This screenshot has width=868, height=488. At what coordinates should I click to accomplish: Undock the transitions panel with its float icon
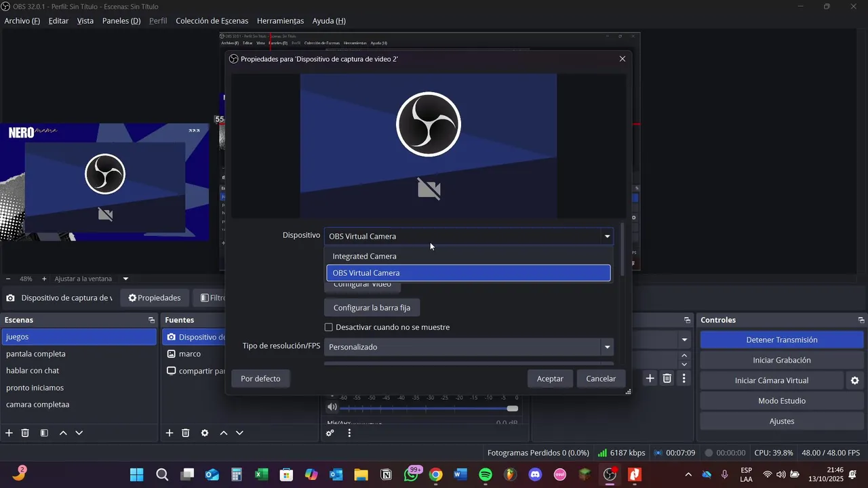point(687,320)
